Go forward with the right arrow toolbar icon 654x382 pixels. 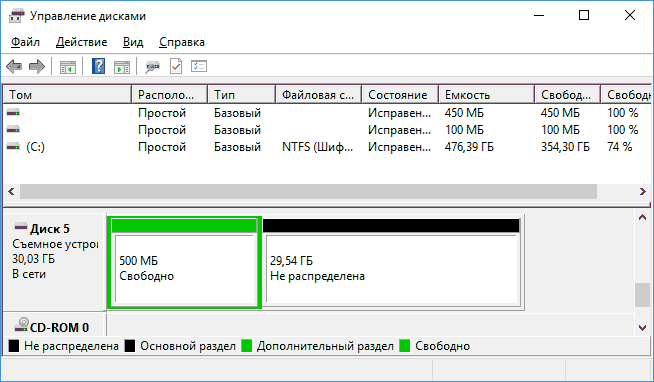click(x=37, y=66)
